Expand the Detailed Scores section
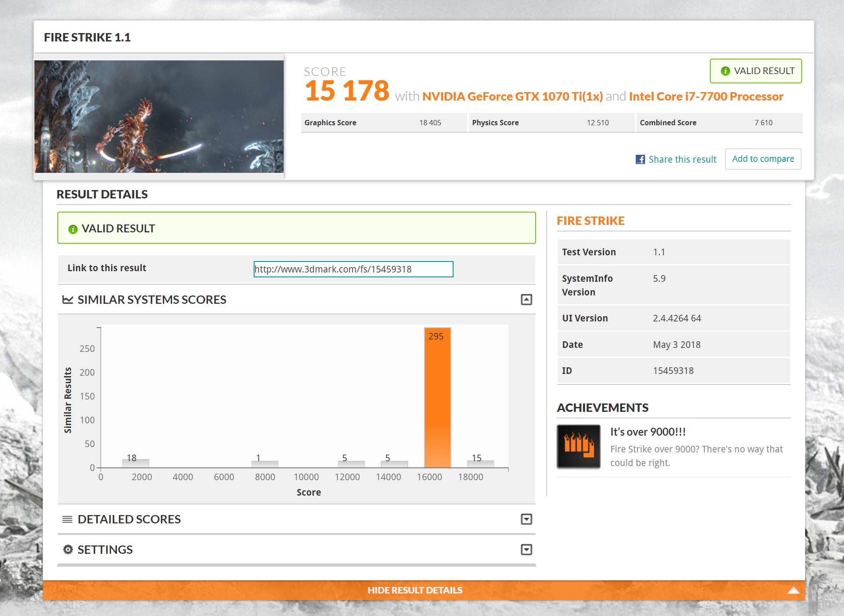This screenshot has width=844, height=616. [526, 519]
